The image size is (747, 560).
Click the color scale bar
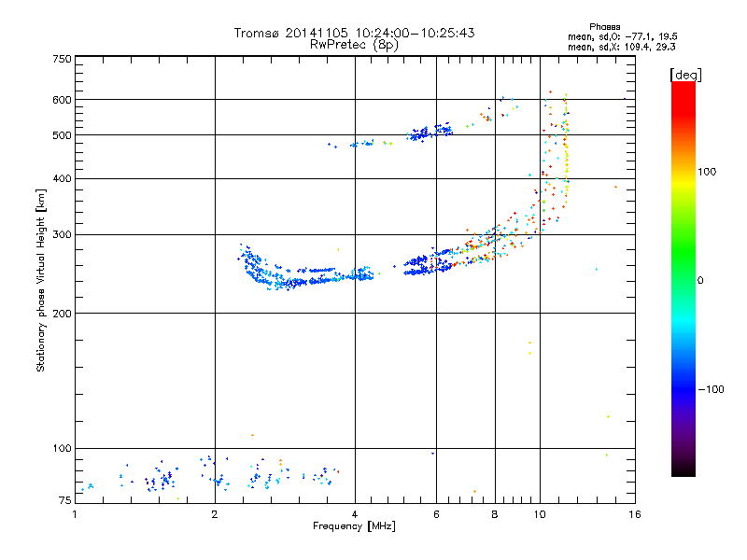(684, 278)
